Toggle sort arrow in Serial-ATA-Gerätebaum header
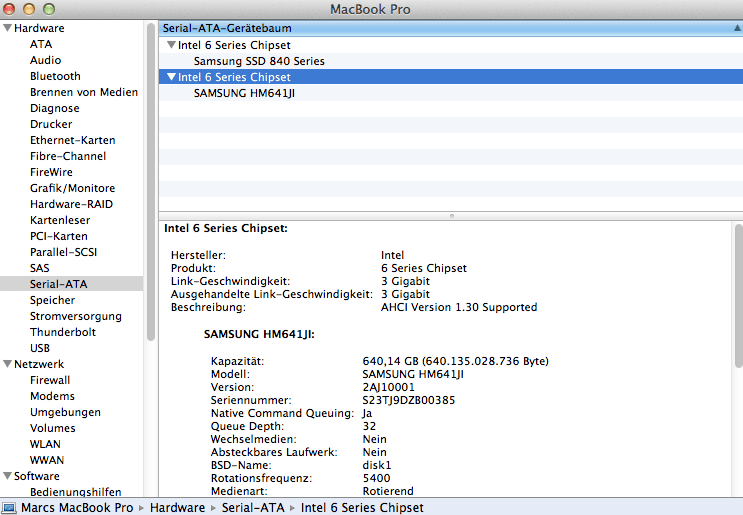743x515 pixels. pyautogui.click(x=737, y=28)
